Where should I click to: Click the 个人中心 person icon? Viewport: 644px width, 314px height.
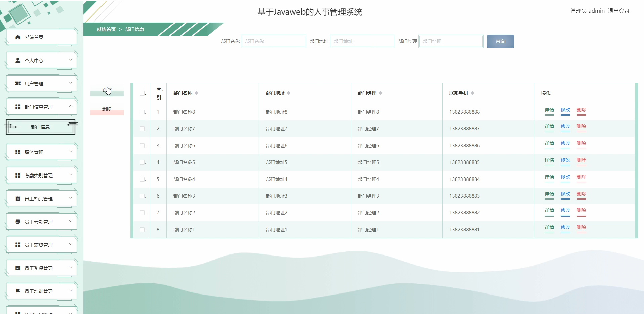pos(17,60)
